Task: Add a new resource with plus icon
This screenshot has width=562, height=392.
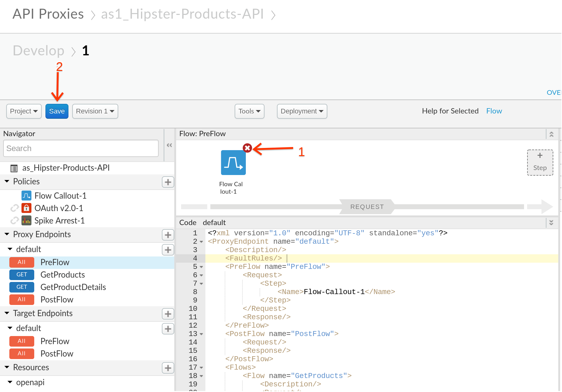Action: click(168, 368)
